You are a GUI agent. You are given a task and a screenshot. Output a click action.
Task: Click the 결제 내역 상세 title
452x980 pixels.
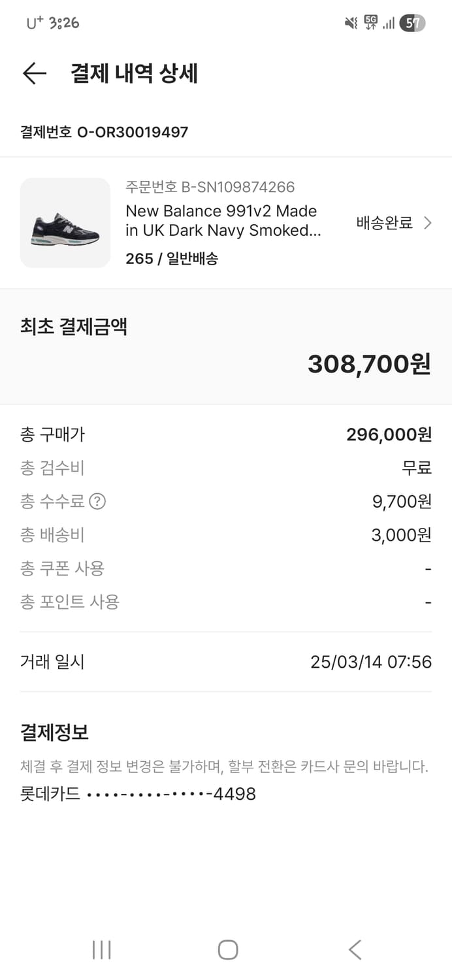pyautogui.click(x=133, y=74)
